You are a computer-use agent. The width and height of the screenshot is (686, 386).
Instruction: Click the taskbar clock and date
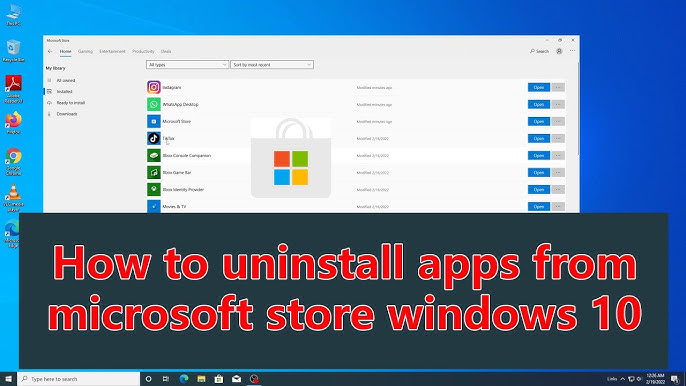(x=655, y=379)
